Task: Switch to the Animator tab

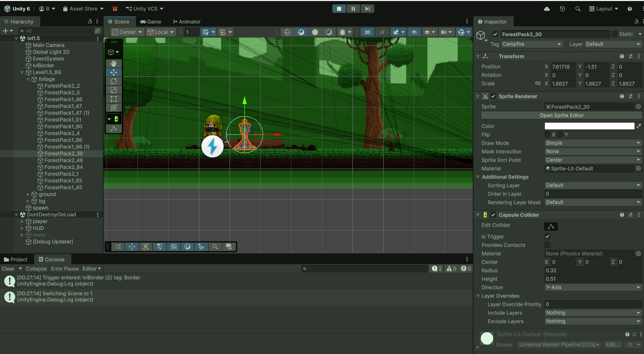Action: (186, 22)
